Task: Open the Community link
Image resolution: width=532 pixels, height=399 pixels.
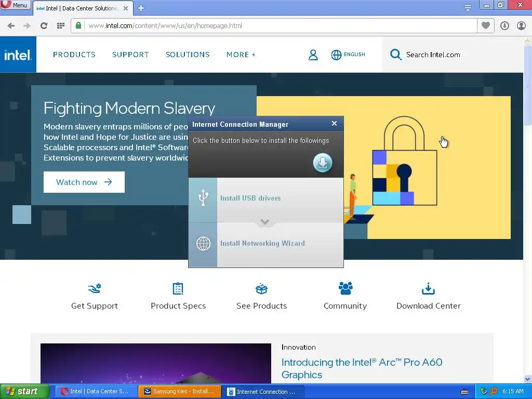Action: point(345,305)
